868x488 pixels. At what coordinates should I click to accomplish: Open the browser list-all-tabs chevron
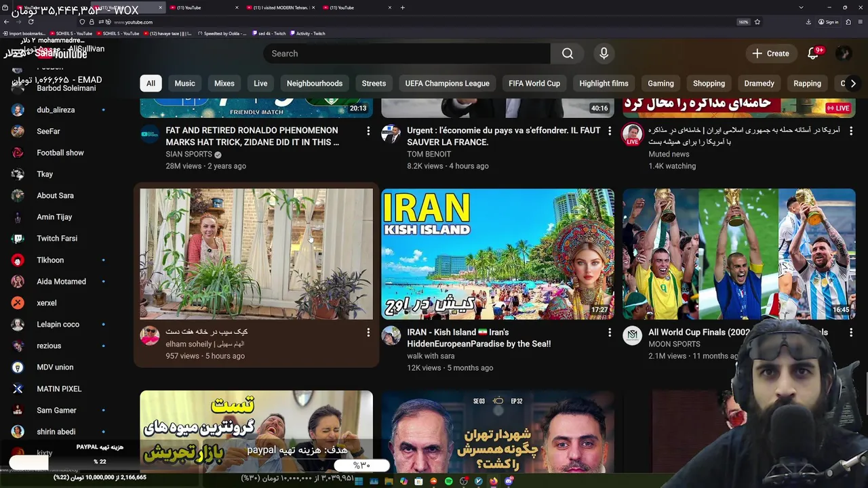point(802,7)
